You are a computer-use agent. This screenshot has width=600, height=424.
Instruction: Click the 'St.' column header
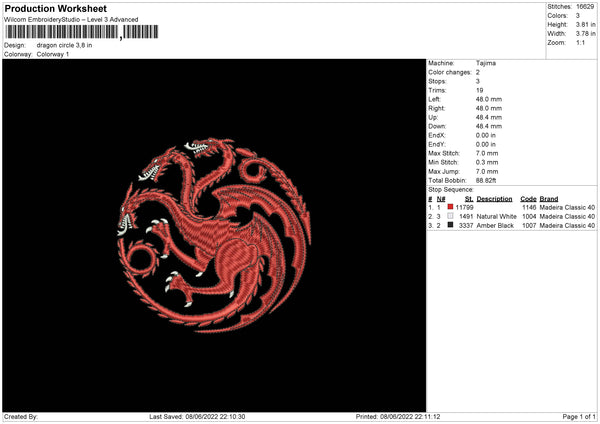tap(469, 199)
